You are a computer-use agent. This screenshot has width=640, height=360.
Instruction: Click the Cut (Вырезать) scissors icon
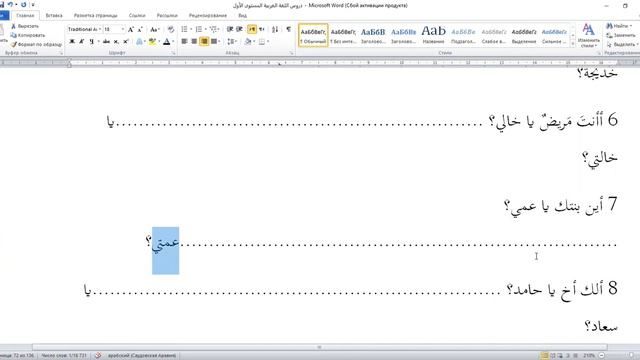pos(13,26)
